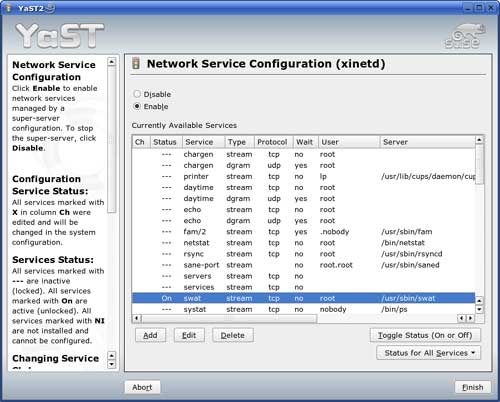Click the services table horizontal scrollbar thumb
Screen dimensions: 500x402
(x=229, y=319)
